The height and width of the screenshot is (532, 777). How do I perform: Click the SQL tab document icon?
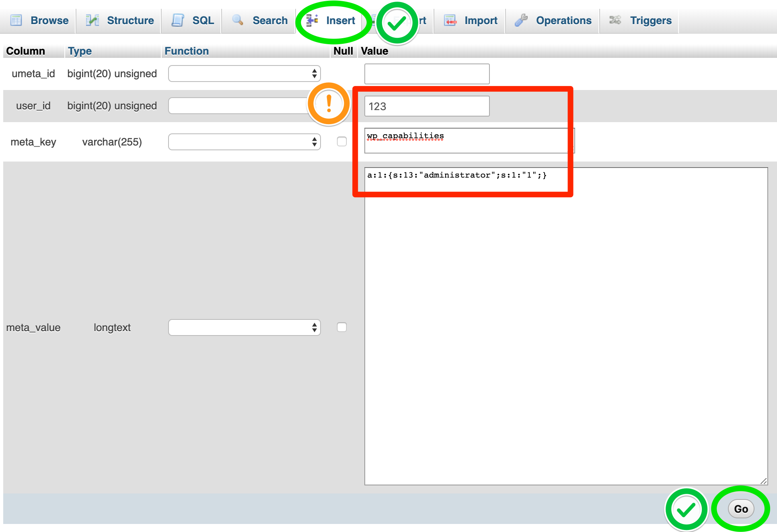click(x=178, y=20)
